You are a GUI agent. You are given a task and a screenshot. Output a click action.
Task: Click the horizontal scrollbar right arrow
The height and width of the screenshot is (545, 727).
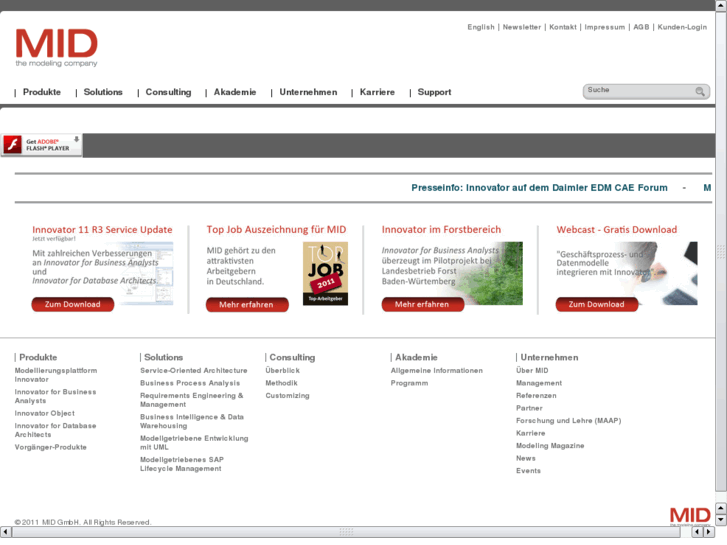[x=709, y=532]
